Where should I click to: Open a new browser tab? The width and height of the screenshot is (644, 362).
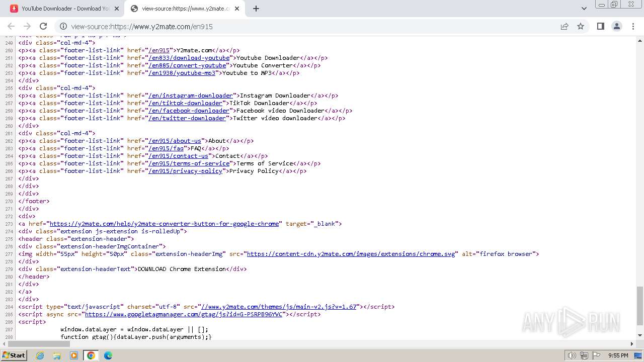pyautogui.click(x=256, y=9)
